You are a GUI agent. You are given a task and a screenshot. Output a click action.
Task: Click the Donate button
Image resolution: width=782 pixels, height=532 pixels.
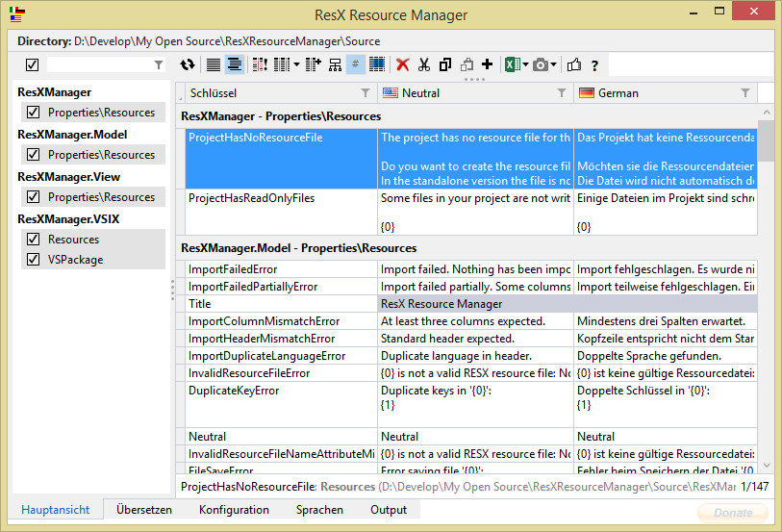733,513
